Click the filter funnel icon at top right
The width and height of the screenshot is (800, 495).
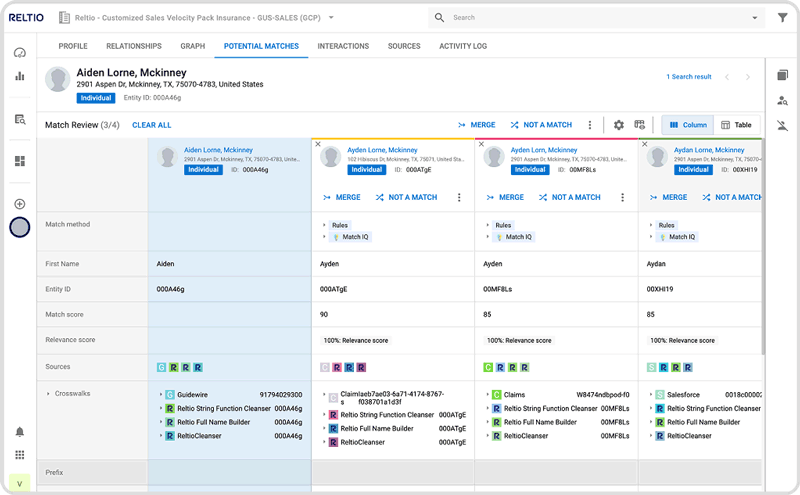(x=782, y=18)
